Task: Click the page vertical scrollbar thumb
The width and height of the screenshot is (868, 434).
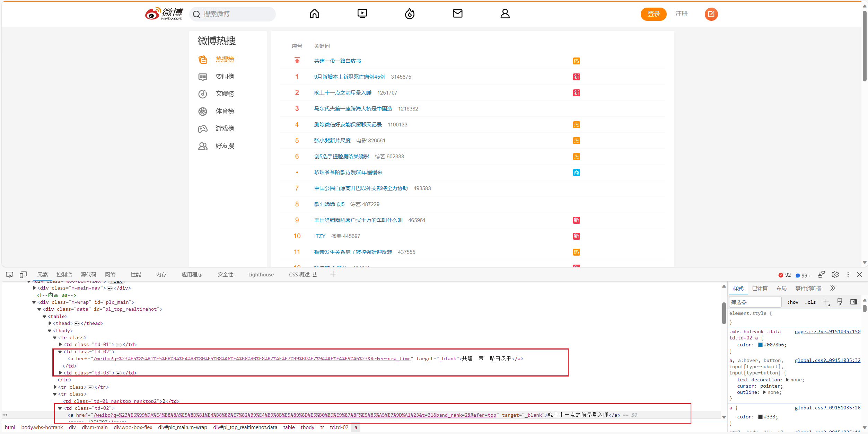Action: point(865,46)
